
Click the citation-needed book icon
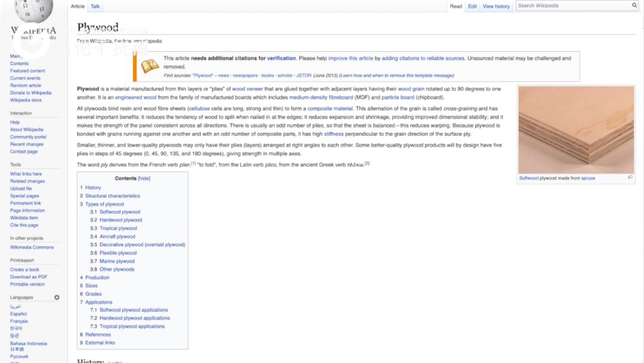coord(150,66)
